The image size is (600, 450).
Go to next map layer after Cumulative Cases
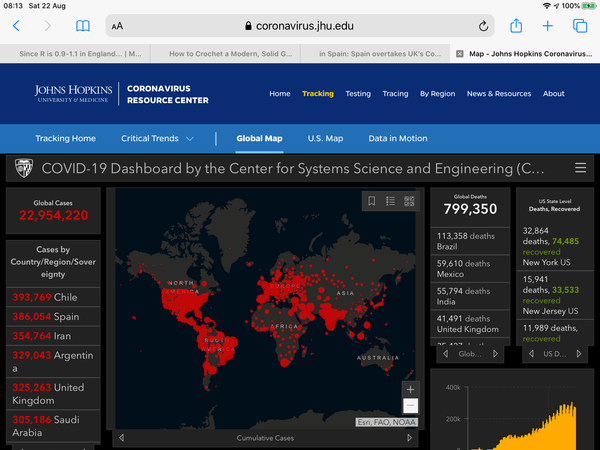pos(409,438)
